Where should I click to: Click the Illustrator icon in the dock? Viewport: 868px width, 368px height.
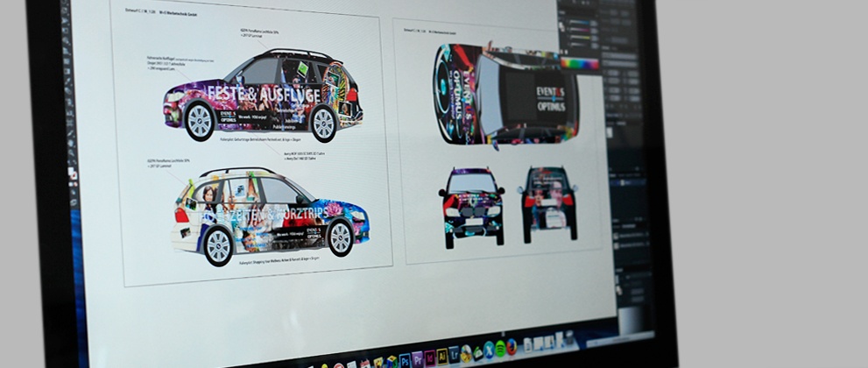point(441,356)
